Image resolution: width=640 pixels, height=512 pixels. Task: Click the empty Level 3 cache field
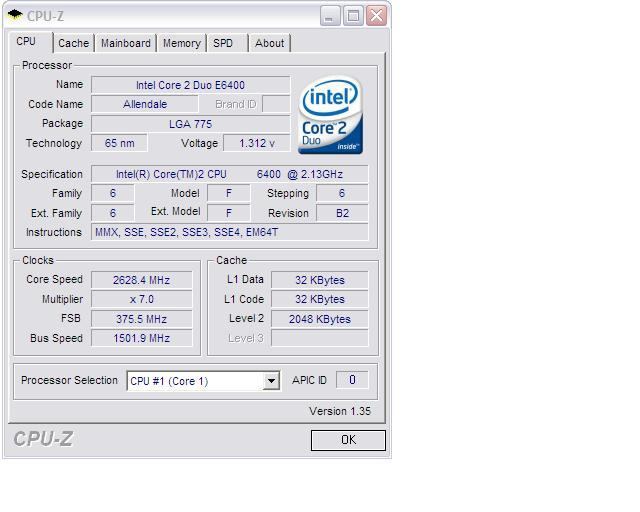pyautogui.click(x=320, y=338)
